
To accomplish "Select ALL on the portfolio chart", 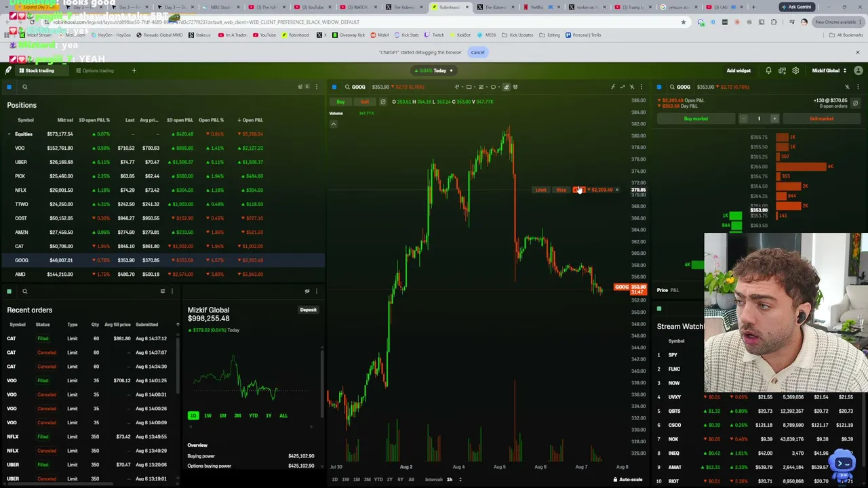I will pyautogui.click(x=283, y=415).
